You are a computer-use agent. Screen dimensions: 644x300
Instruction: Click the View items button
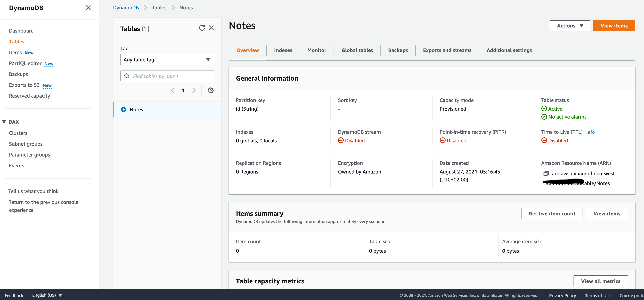pyautogui.click(x=614, y=25)
